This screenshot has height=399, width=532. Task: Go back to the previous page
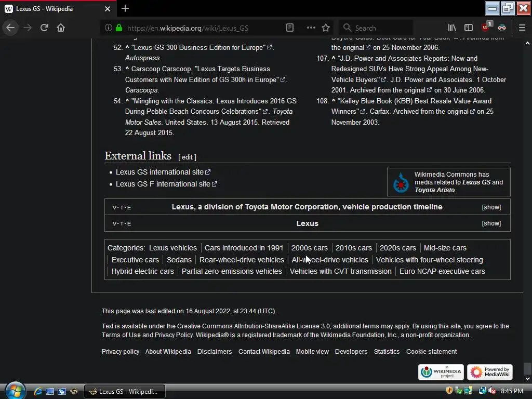tap(10, 28)
